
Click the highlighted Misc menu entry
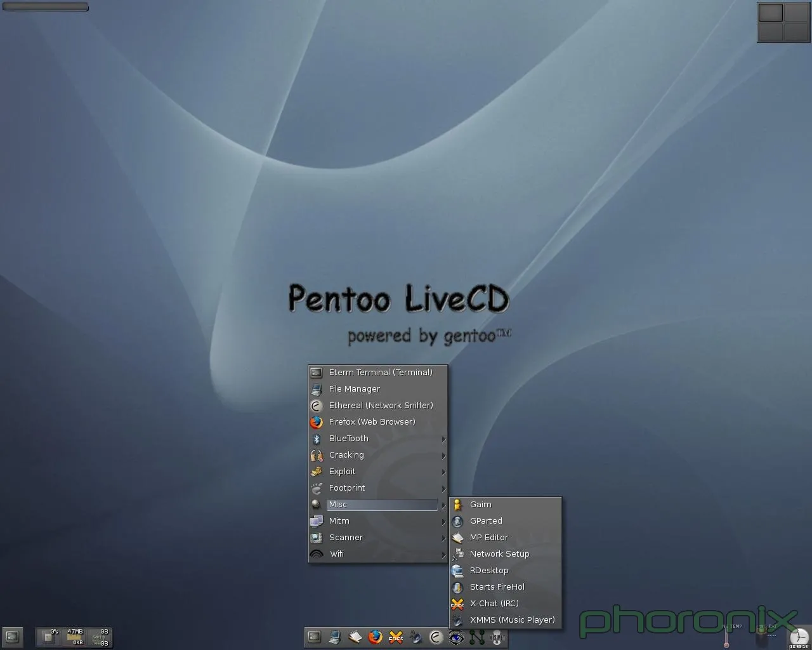pyautogui.click(x=378, y=505)
